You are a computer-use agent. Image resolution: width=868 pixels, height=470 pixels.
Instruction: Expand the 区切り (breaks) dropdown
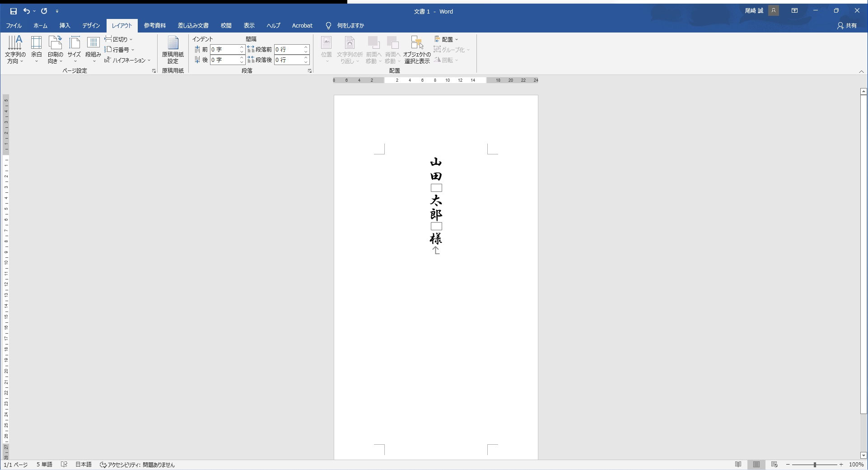[130, 39]
